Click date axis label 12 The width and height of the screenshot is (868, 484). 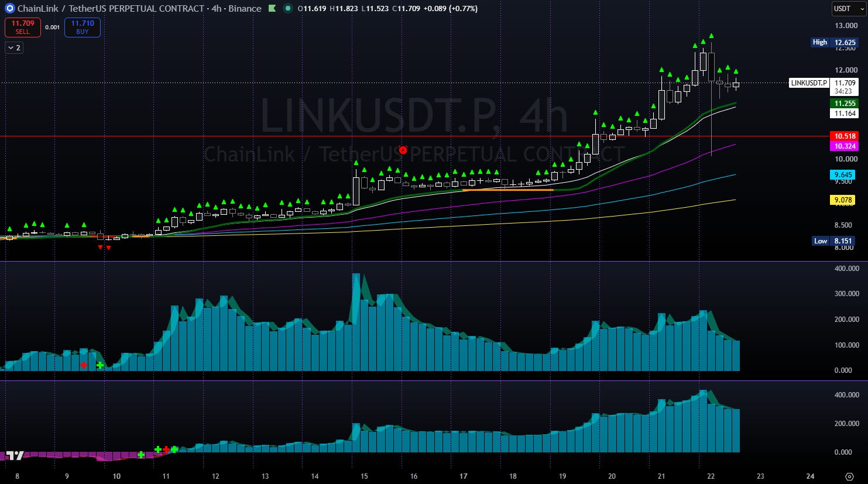(215, 476)
